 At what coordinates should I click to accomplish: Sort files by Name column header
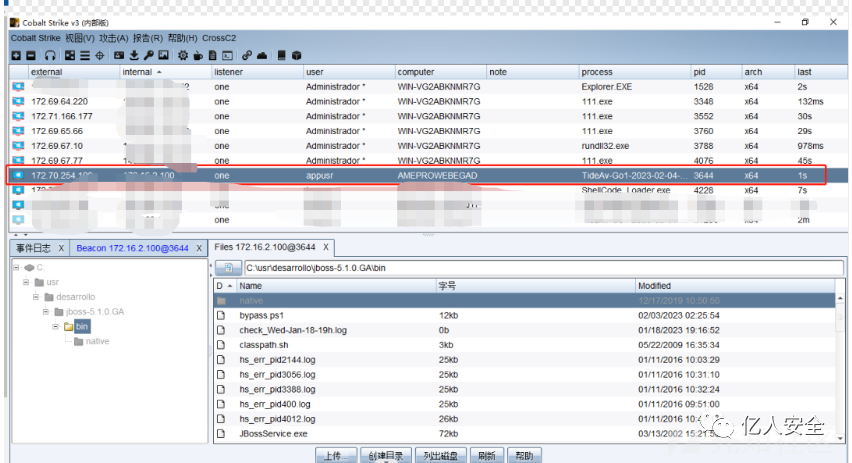coord(336,286)
